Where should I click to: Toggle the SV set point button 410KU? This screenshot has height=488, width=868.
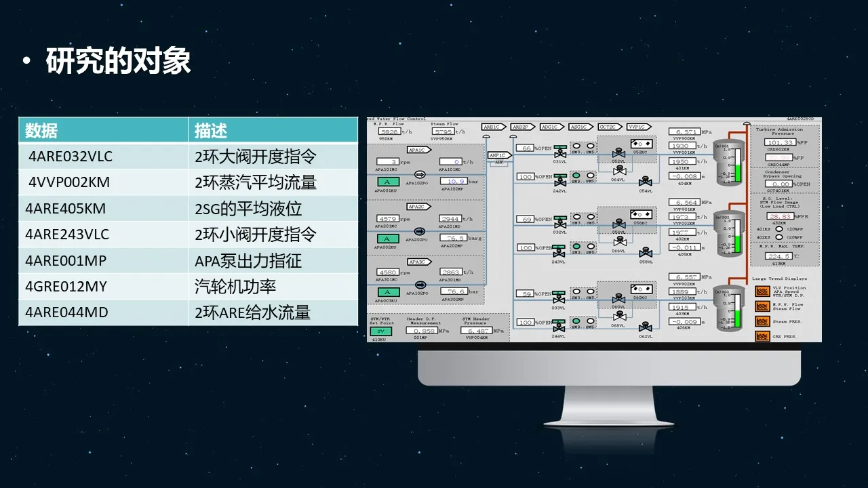pos(380,331)
